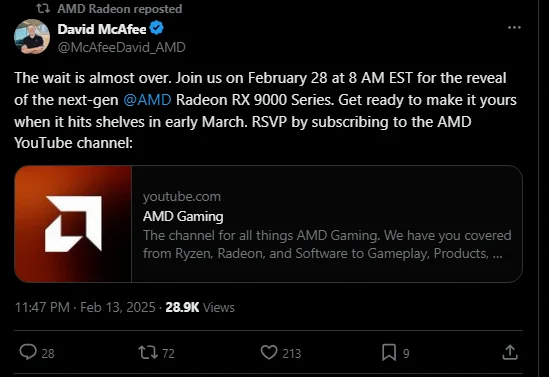
Task: Click the 72 reposts count
Action: 168,354
